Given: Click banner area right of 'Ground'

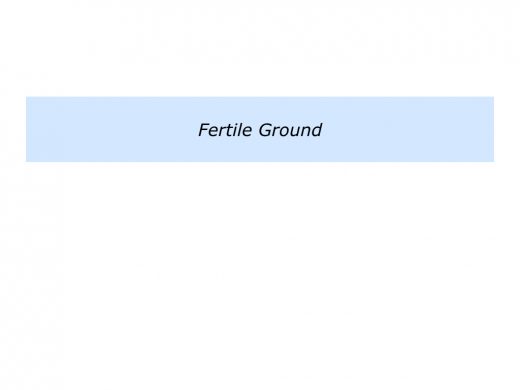Looking at the screenshot, I should [x=408, y=129].
